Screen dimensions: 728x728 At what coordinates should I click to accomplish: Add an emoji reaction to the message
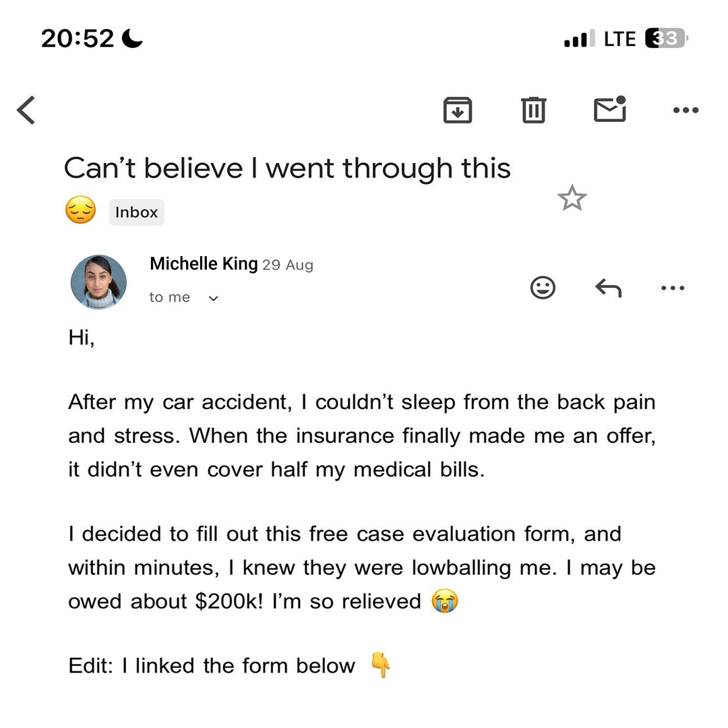tap(543, 288)
